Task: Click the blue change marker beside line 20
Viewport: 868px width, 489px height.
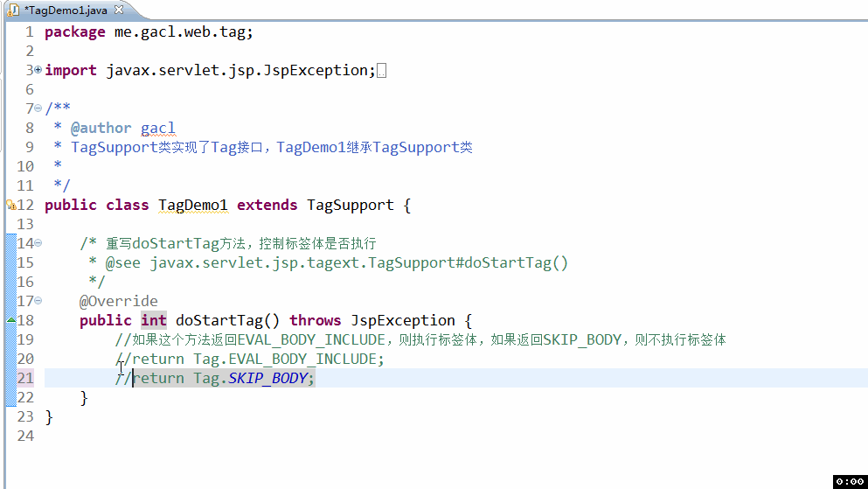Action: click(x=11, y=359)
